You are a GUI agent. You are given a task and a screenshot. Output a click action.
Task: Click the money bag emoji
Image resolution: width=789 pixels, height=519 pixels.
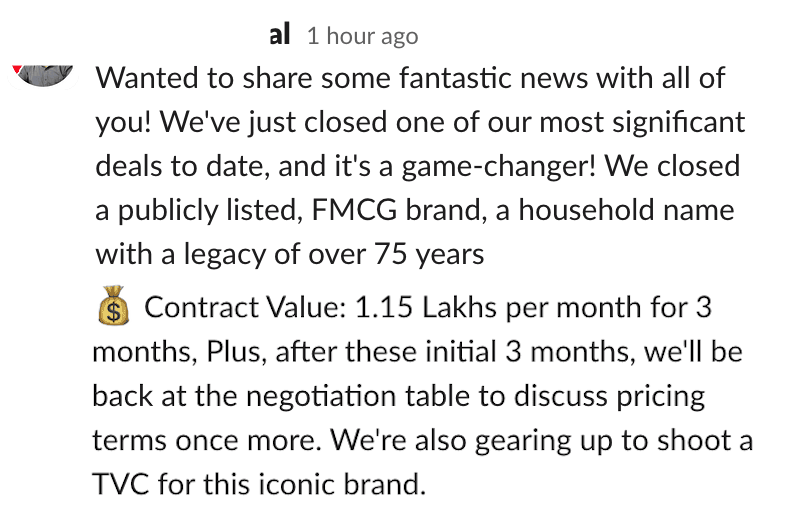click(114, 308)
